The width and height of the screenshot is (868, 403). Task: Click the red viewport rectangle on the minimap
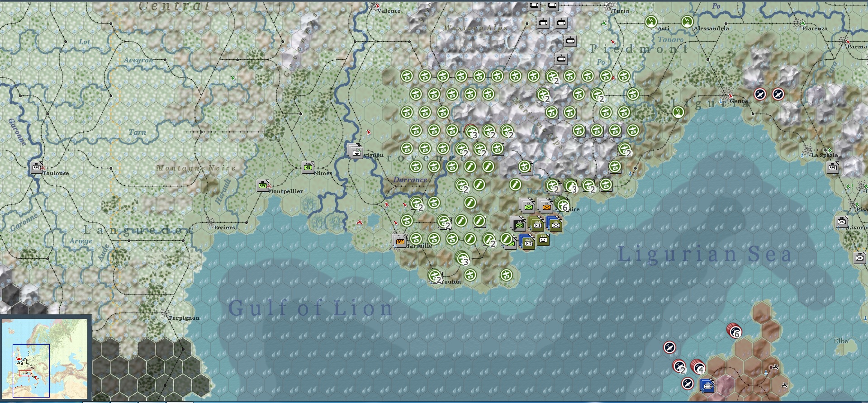pyautogui.click(x=25, y=373)
